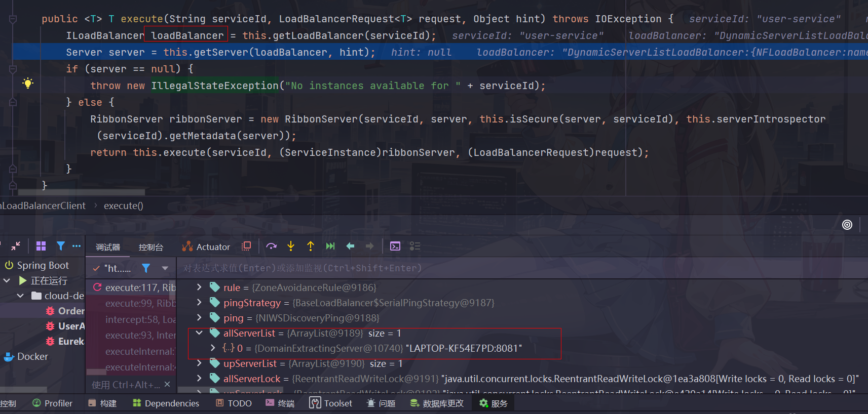
Task: Open the Profiler tool window
Action: tap(53, 403)
